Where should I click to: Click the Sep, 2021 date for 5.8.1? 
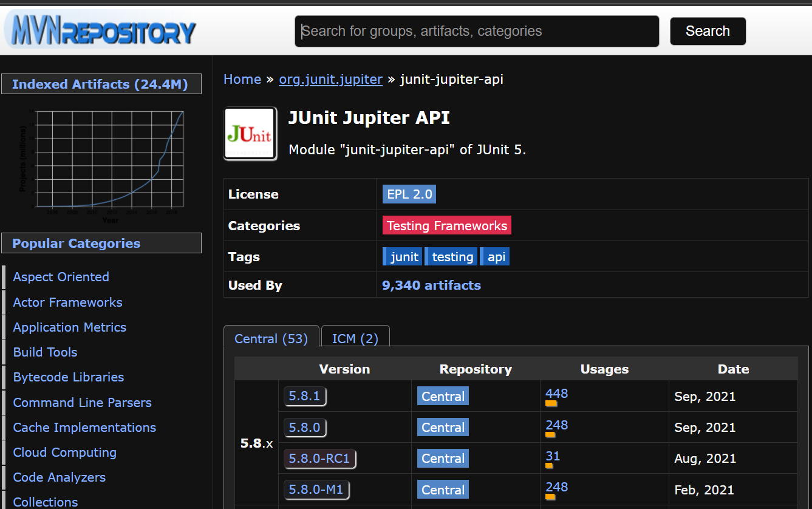point(705,396)
